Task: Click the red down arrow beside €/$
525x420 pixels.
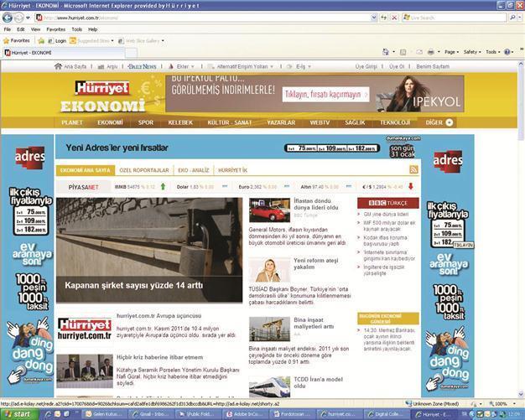Action: click(411, 186)
